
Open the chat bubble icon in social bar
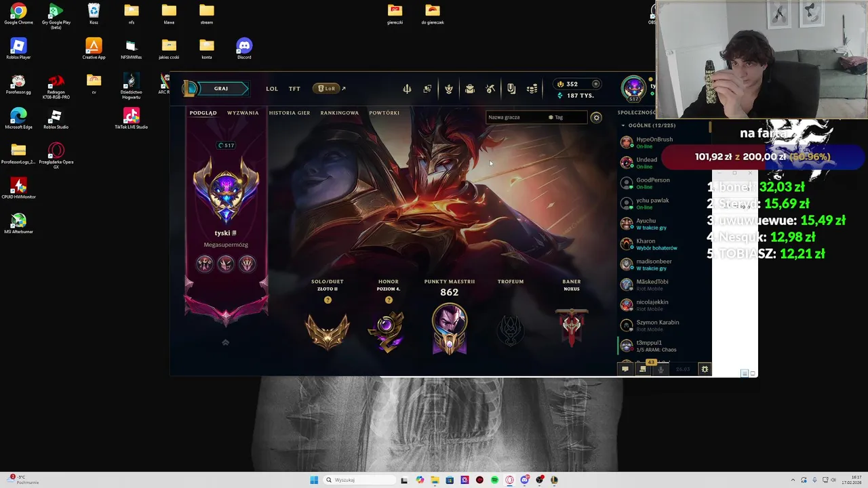click(625, 369)
